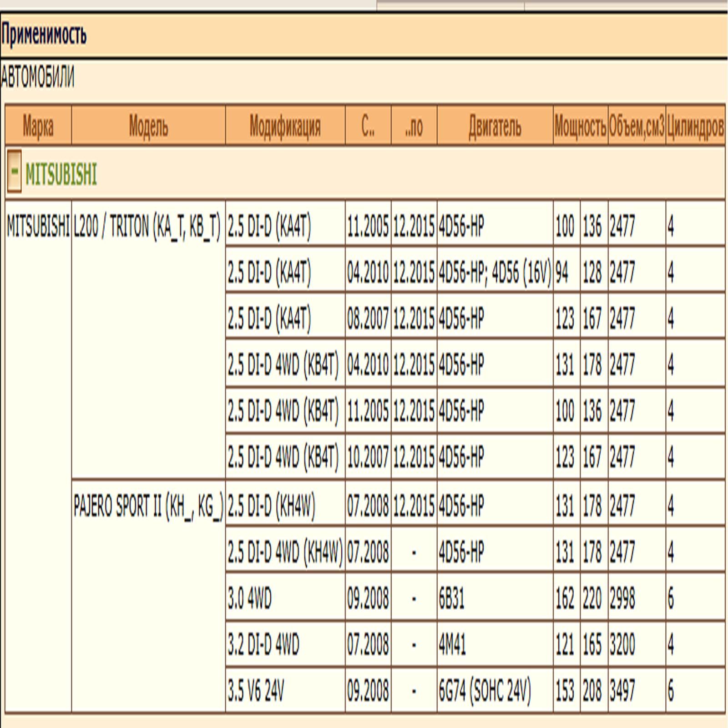Click the 'С..' start date column header

click(368, 126)
